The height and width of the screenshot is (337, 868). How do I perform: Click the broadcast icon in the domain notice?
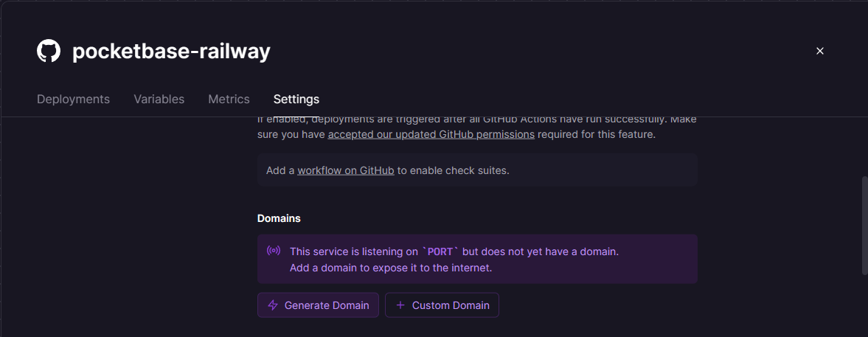274,251
